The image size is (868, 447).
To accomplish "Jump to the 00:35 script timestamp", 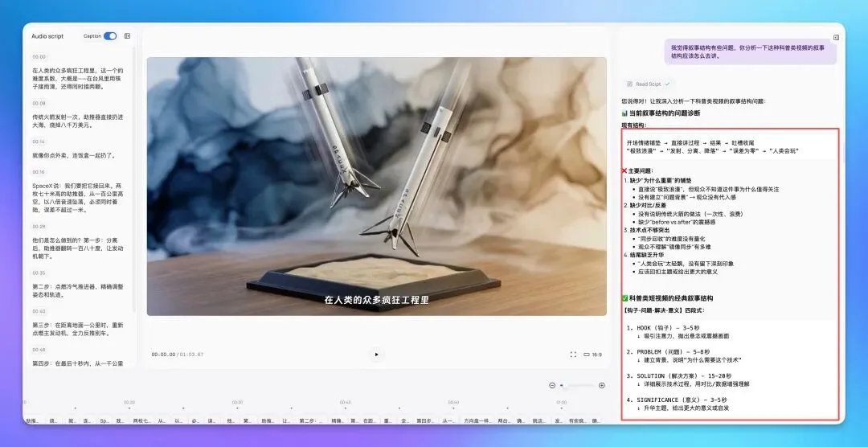I will pos(39,273).
